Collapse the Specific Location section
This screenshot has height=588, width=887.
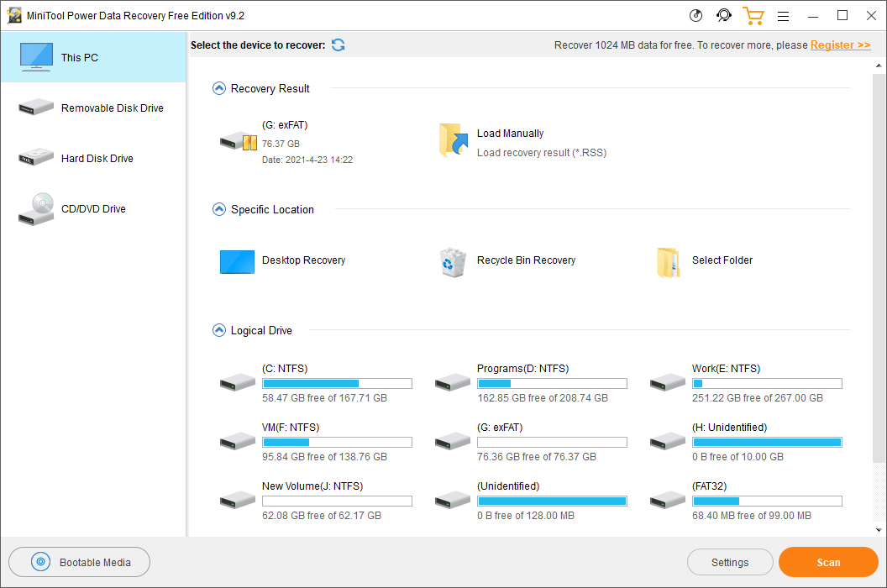pos(219,209)
